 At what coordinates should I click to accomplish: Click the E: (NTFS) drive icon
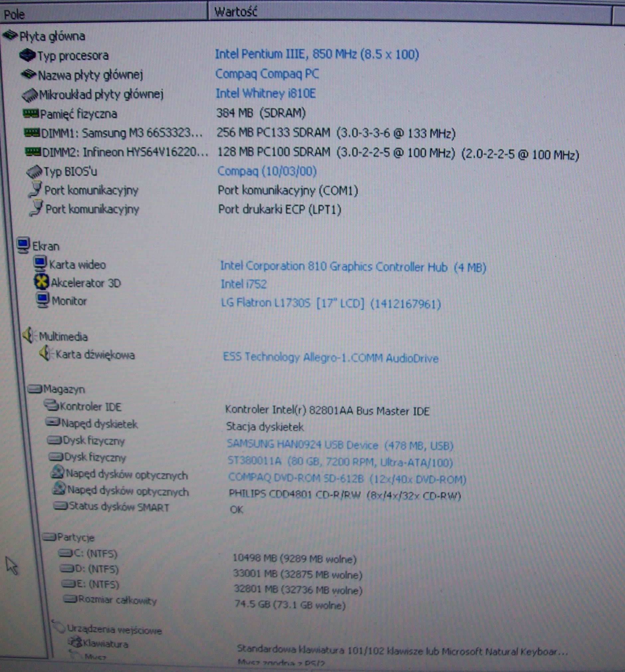[69, 584]
